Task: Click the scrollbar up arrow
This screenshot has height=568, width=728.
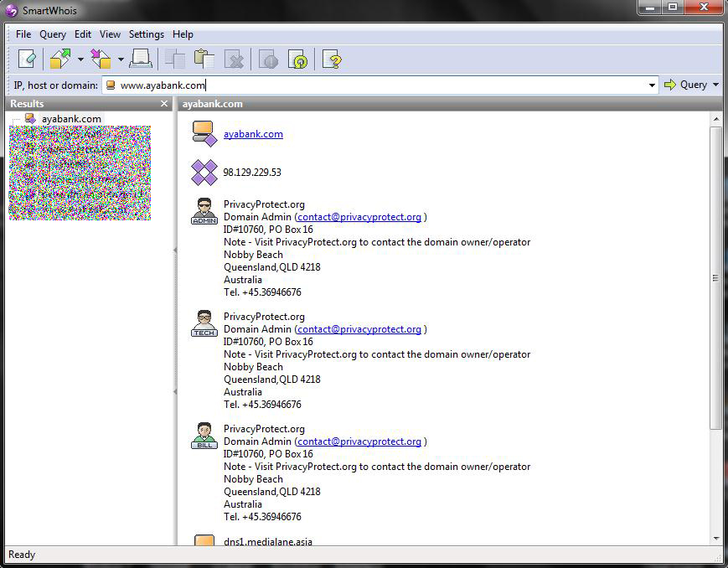Action: (x=715, y=119)
